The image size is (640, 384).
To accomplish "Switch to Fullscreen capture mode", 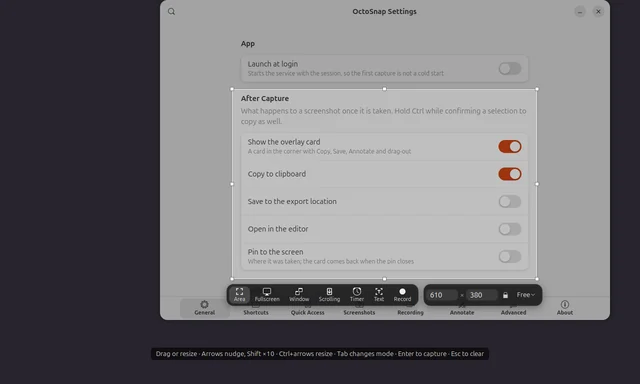I will [267, 295].
